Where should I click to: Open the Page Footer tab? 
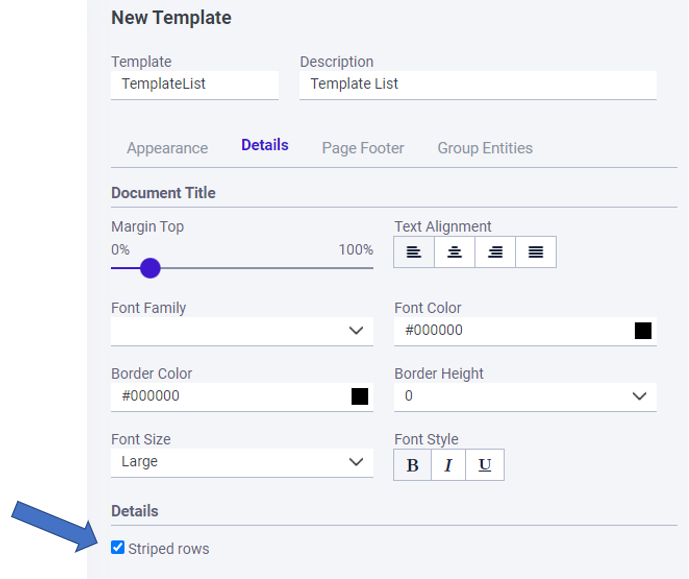click(363, 148)
